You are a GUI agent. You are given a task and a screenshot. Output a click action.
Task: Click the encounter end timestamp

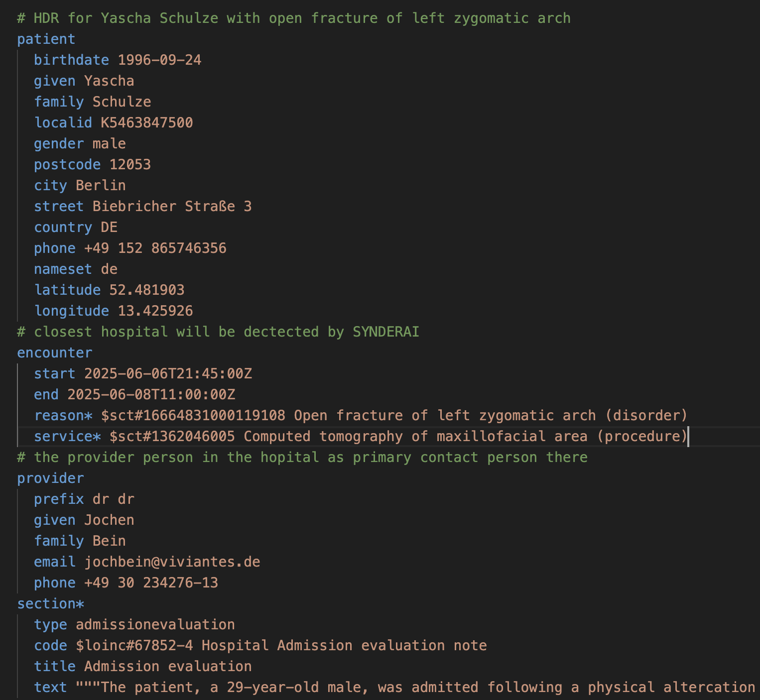pos(151,395)
